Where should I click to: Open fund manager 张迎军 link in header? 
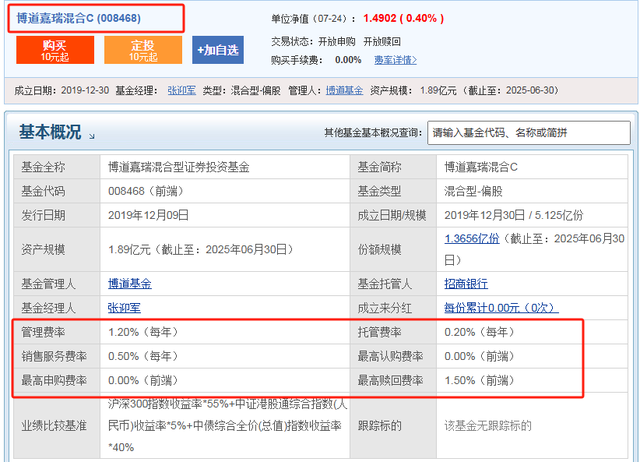[x=182, y=90]
